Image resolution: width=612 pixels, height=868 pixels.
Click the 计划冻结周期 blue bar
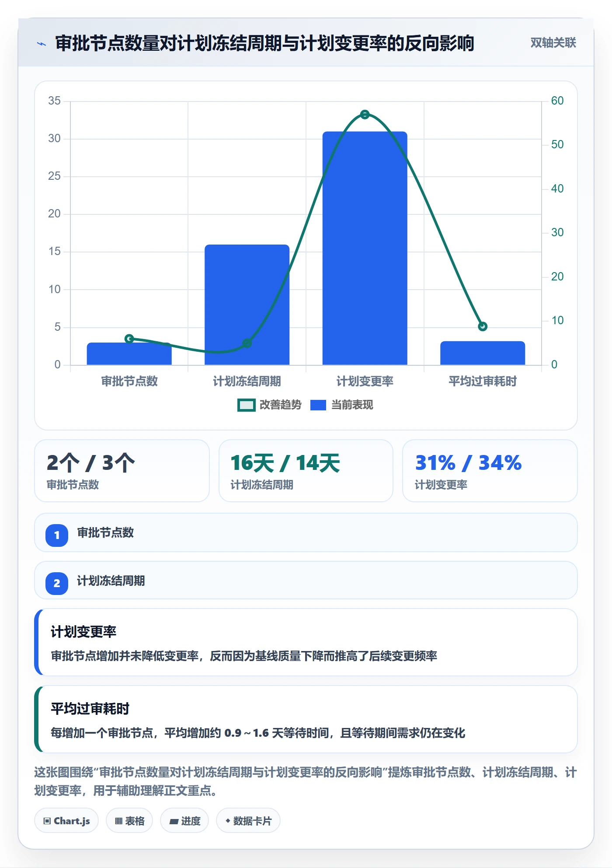point(247,304)
